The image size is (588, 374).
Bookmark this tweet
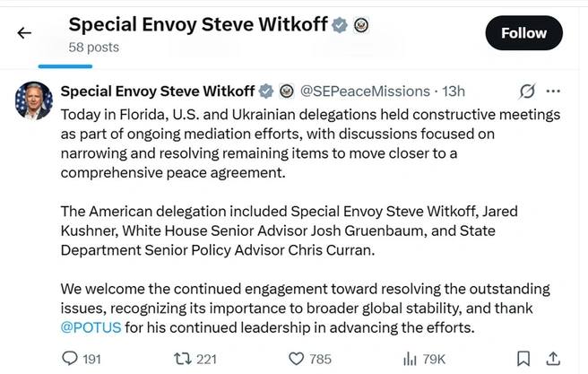click(525, 359)
